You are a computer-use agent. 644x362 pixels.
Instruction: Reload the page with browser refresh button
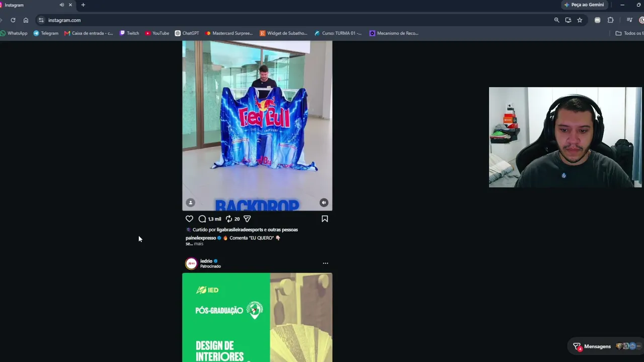[13, 20]
